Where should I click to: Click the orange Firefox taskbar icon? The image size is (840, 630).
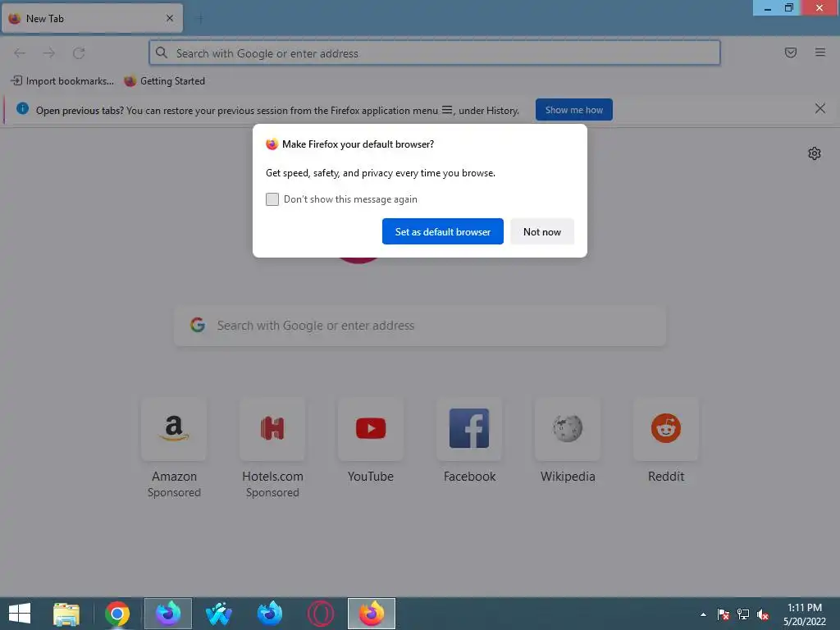coord(372,614)
